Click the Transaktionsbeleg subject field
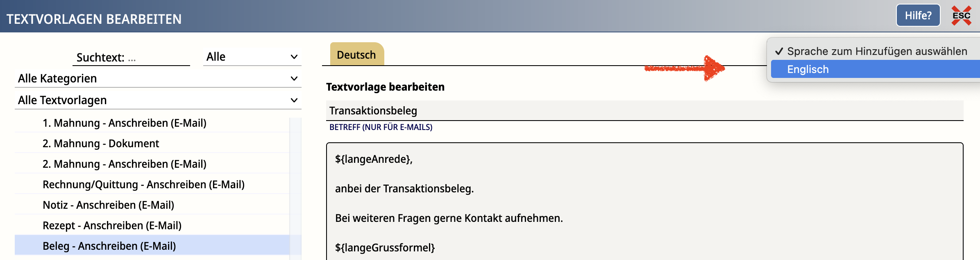 644,110
